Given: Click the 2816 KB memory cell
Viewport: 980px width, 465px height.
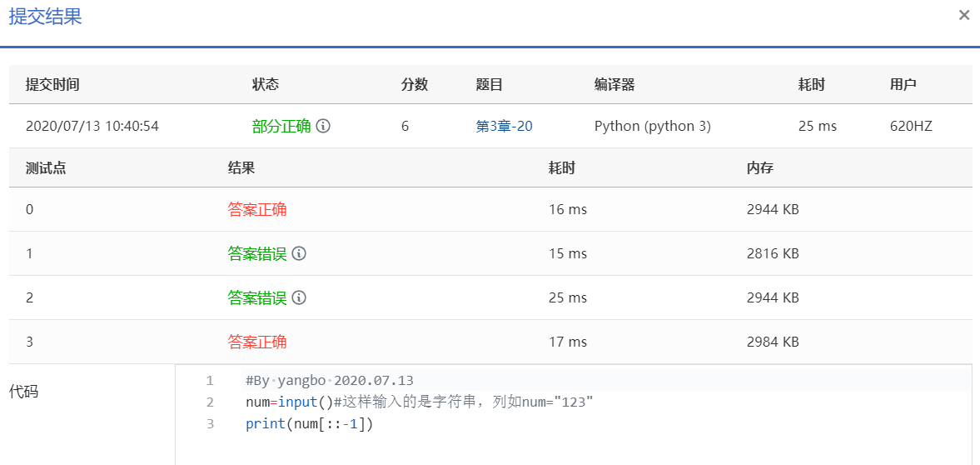Looking at the screenshot, I should [x=773, y=253].
